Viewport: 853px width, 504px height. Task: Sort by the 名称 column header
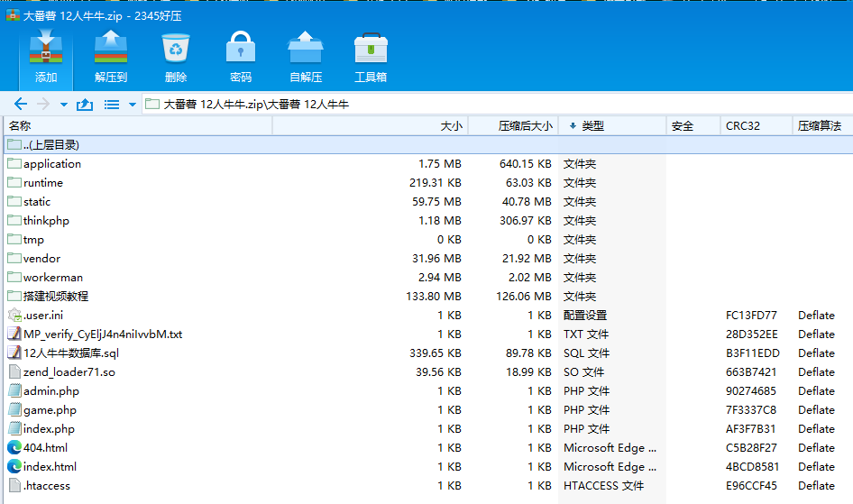[138, 126]
